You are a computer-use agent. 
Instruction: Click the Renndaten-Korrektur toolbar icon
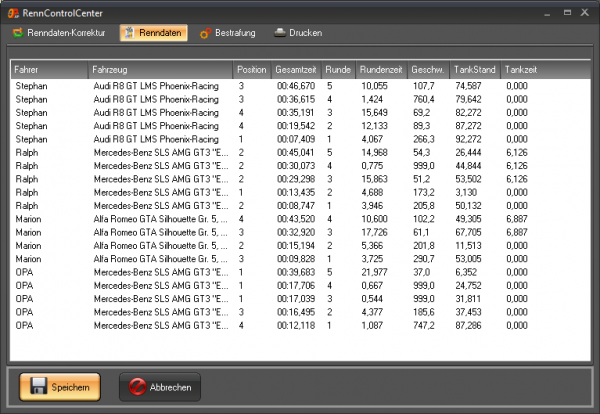(x=18, y=33)
